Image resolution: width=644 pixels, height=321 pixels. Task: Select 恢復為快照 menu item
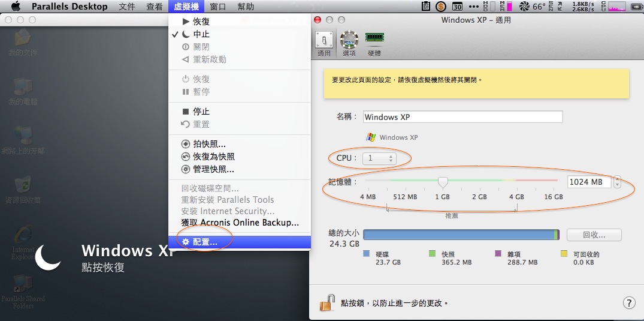pos(240,157)
